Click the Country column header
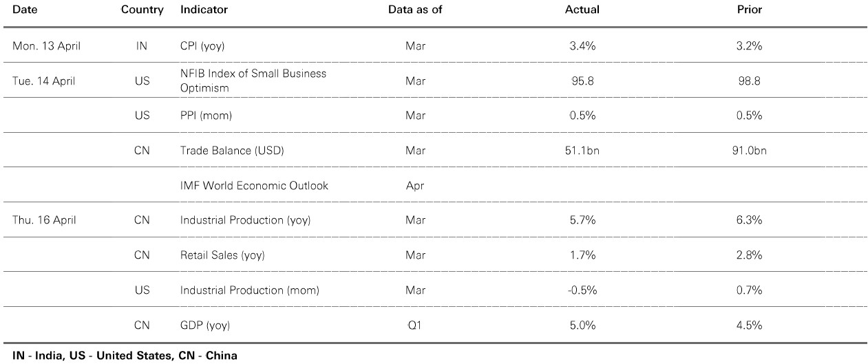868x364 pixels. pyautogui.click(x=142, y=10)
